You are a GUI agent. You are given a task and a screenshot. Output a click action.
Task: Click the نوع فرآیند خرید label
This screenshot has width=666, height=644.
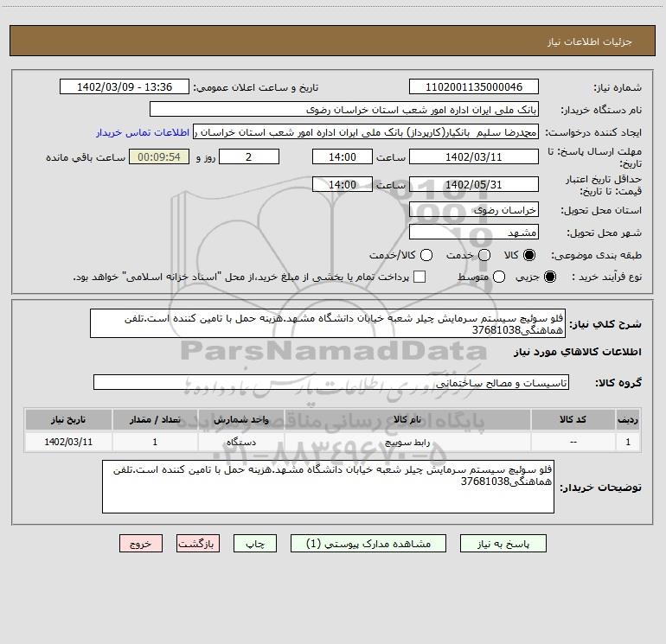pyautogui.click(x=606, y=277)
